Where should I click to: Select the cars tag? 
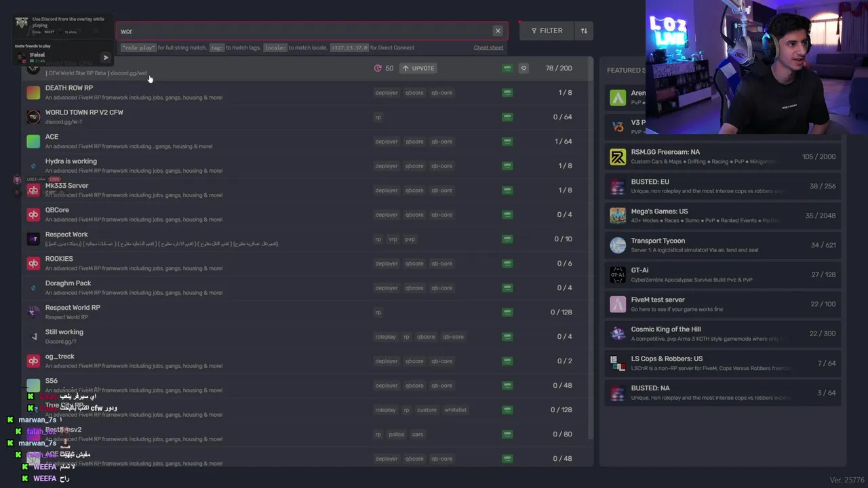pyautogui.click(x=418, y=434)
